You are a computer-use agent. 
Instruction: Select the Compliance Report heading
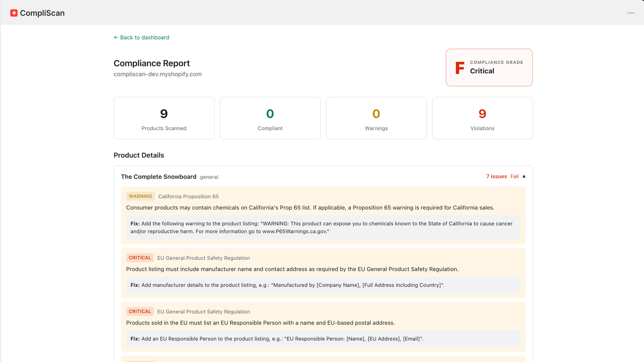pos(152,63)
